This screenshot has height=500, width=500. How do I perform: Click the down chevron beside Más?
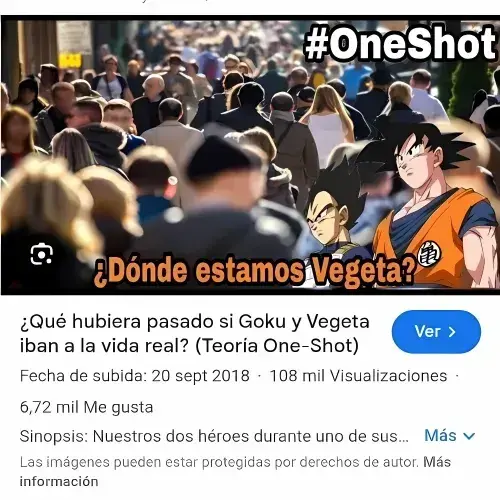pyautogui.click(x=469, y=436)
